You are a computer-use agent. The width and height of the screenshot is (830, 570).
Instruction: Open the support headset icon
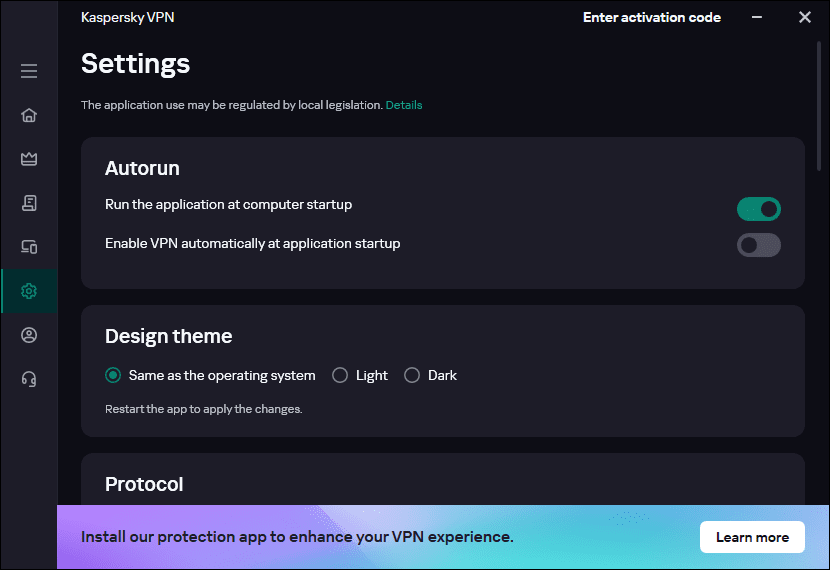point(29,379)
